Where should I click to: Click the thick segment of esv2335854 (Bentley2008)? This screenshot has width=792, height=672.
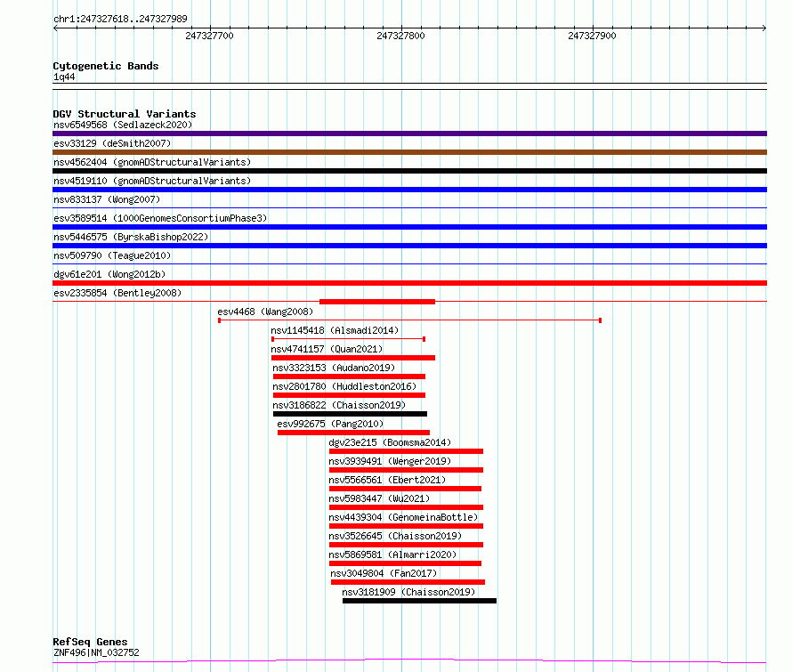tap(377, 302)
